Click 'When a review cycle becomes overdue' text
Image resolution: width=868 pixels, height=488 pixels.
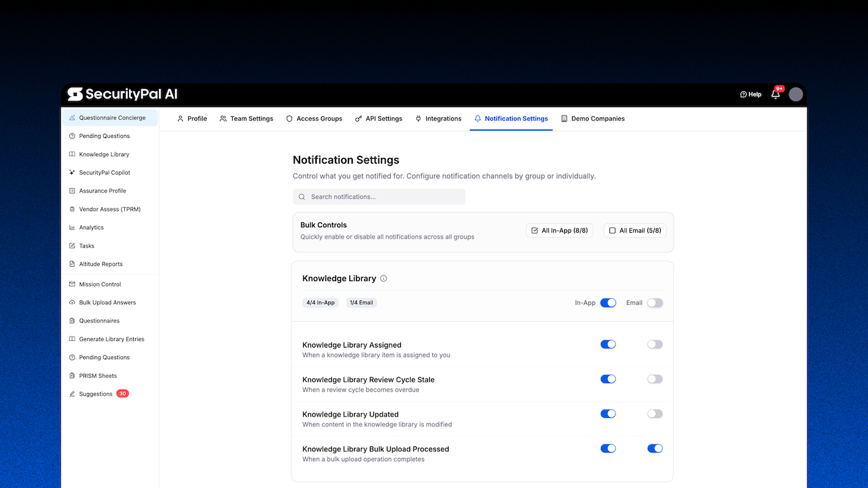[361, 390]
